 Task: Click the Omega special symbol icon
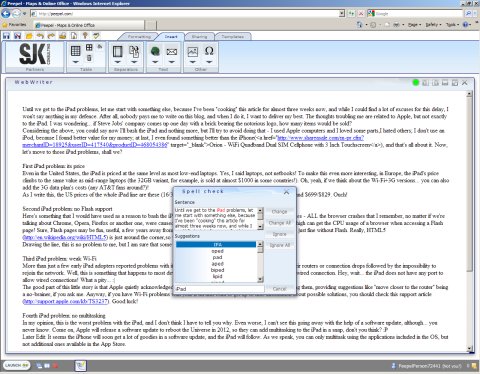click(x=209, y=51)
